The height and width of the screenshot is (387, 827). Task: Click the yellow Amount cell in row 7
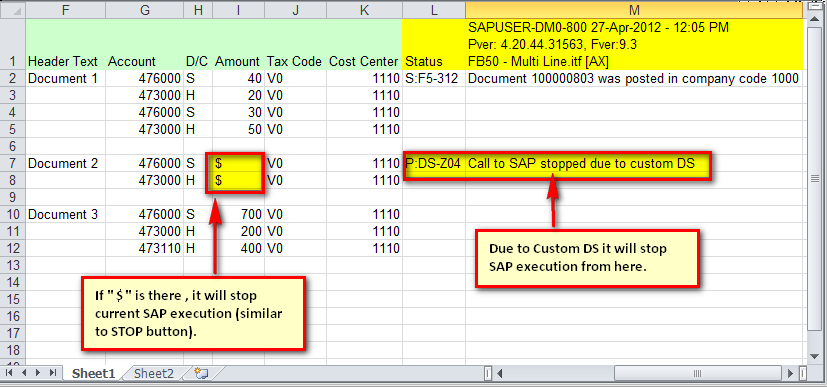coord(238,163)
